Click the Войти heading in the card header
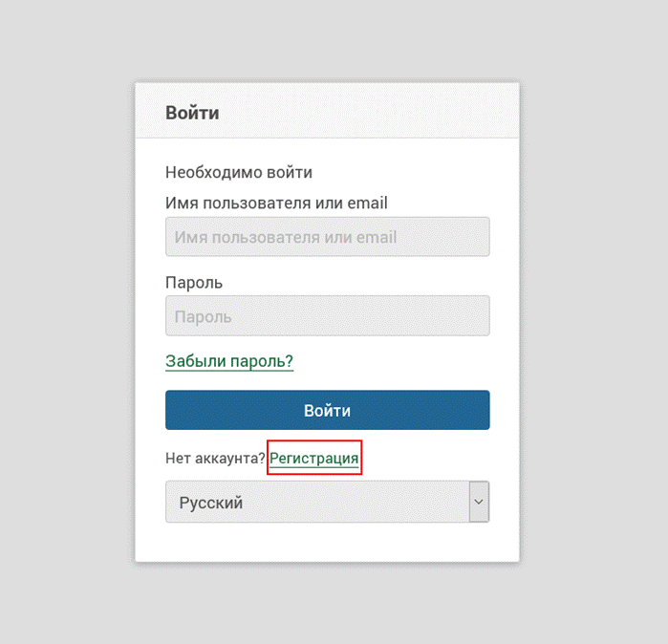This screenshot has width=668, height=644. [192, 113]
